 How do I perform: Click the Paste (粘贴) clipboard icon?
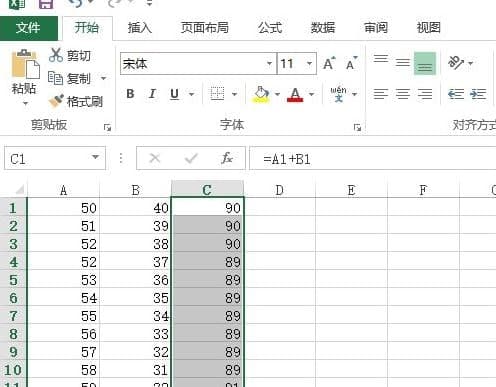[x=25, y=64]
